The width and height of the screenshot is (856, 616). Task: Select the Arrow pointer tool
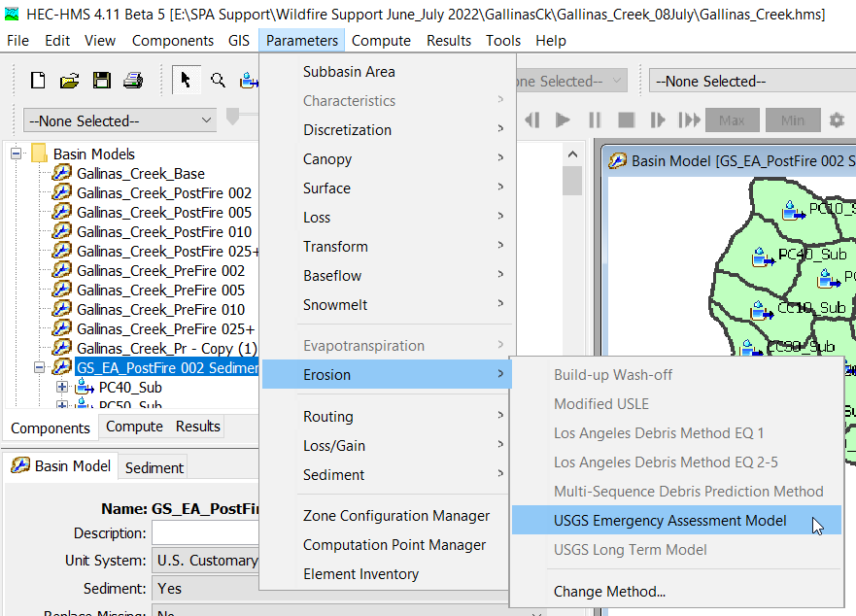(186, 81)
